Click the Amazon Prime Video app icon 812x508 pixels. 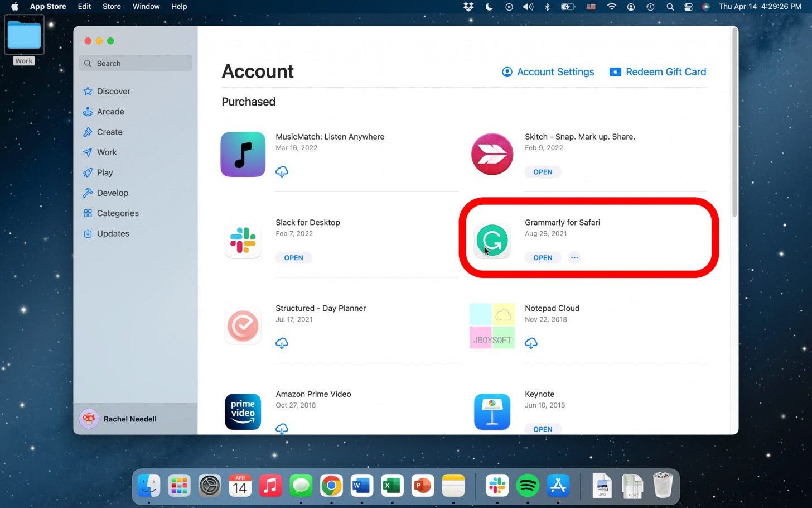coord(243,412)
